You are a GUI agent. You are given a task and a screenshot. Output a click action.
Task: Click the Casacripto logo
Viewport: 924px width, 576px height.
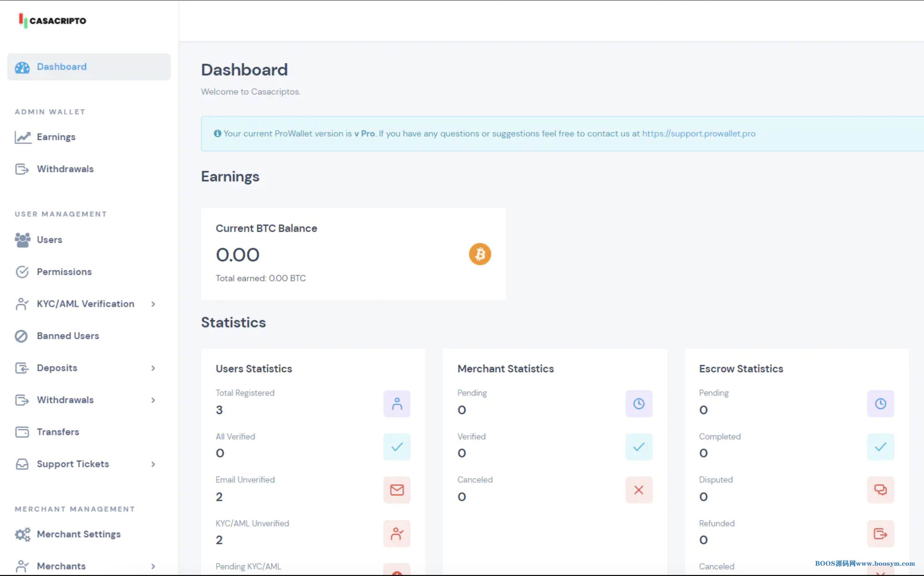click(x=53, y=21)
